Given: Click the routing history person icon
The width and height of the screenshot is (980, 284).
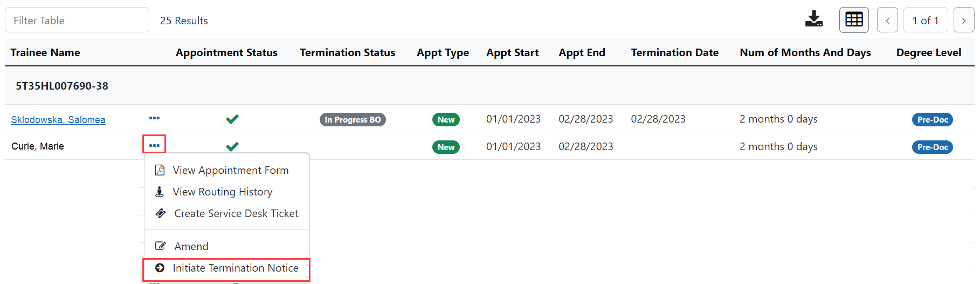Looking at the screenshot, I should (x=160, y=192).
